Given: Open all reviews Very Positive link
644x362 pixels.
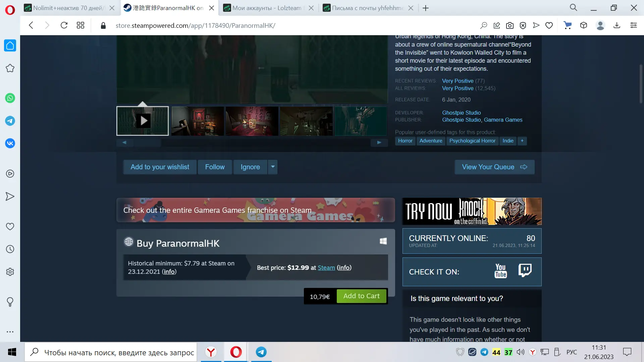Looking at the screenshot, I should pos(458,88).
